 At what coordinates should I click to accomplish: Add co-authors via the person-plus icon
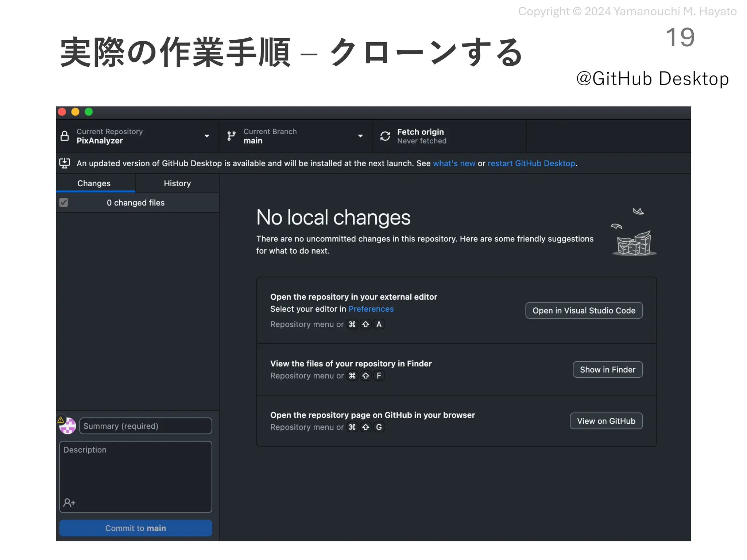coord(69,503)
